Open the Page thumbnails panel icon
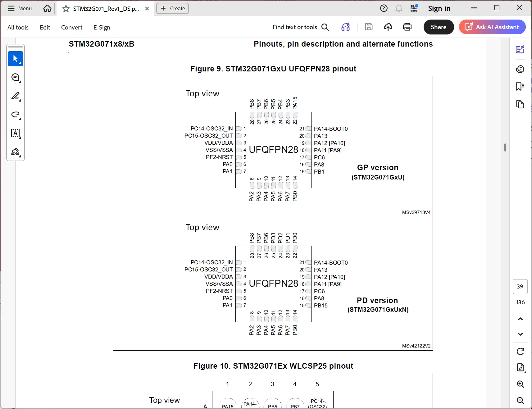The image size is (532, 409). [x=520, y=104]
